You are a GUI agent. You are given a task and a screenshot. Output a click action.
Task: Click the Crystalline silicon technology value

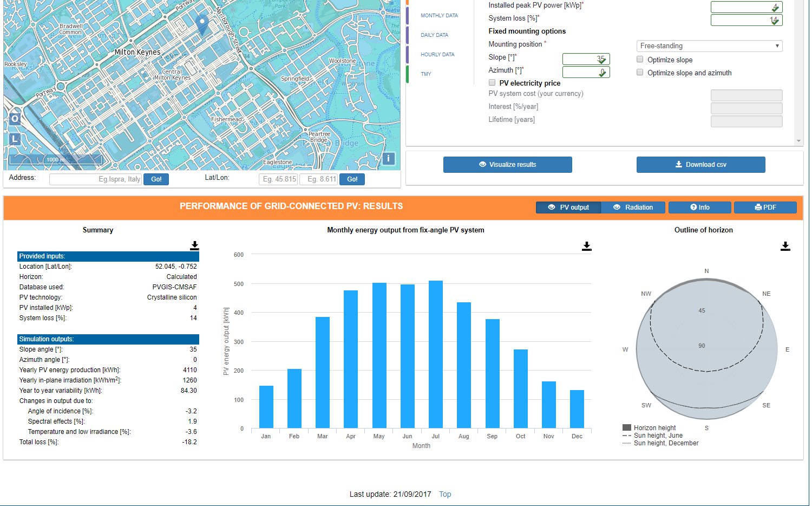172,297
